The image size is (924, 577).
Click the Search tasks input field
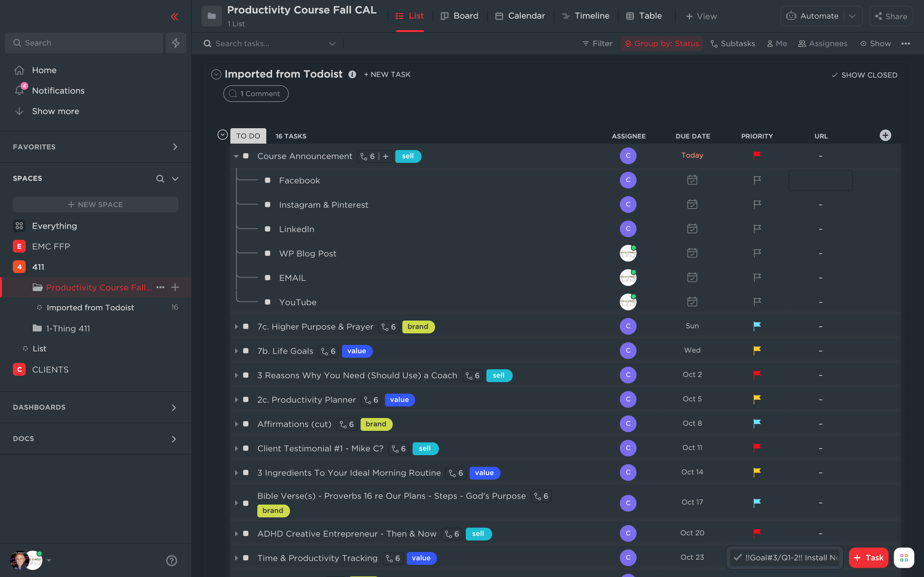click(267, 44)
